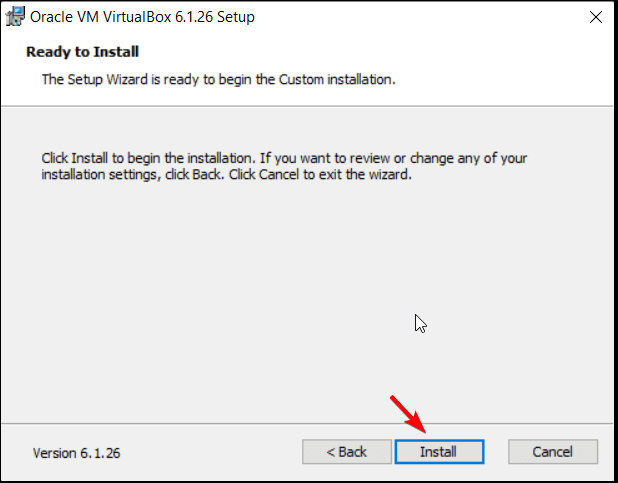This screenshot has height=483, width=618.
Task: Click the mouse pointer graphic in gray area
Action: point(421,324)
